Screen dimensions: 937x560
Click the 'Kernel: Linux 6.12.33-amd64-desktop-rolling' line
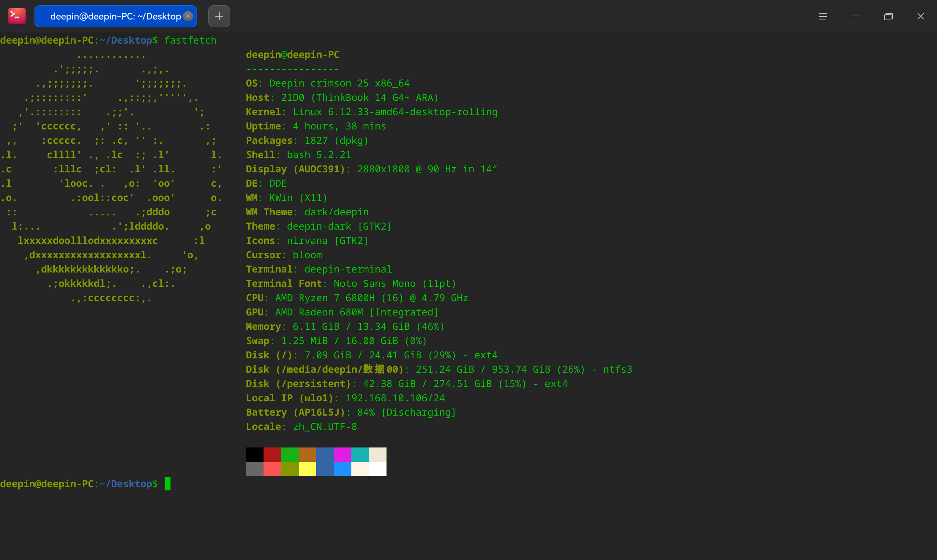372,112
